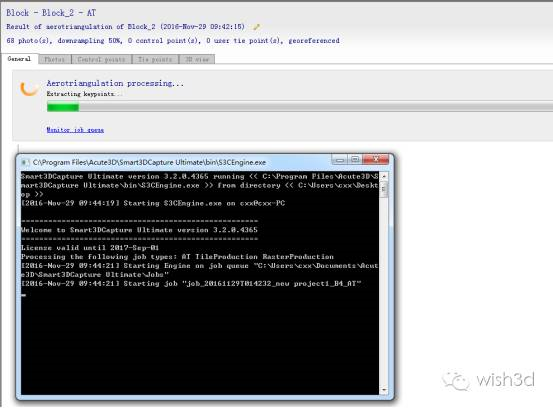Maximize the S3CEngine console window
Image resolution: width=553 pixels, height=408 pixels.
click(x=355, y=160)
